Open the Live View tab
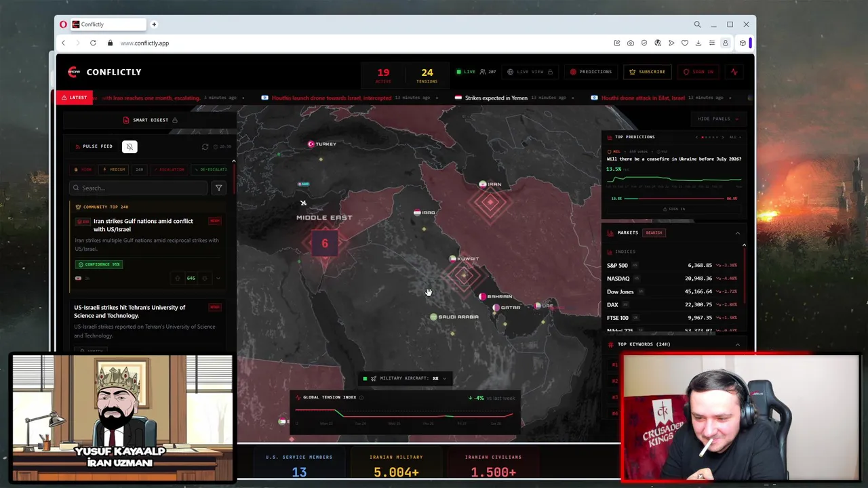Screen dimensions: 868x488 click(530, 72)
